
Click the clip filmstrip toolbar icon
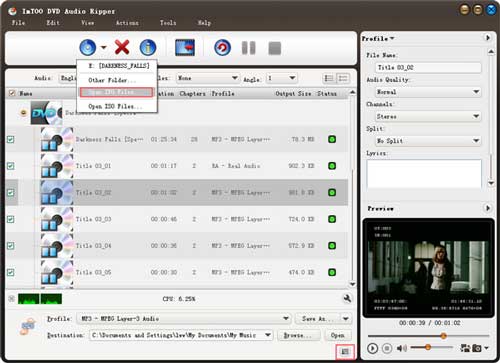pyautogui.click(x=185, y=47)
